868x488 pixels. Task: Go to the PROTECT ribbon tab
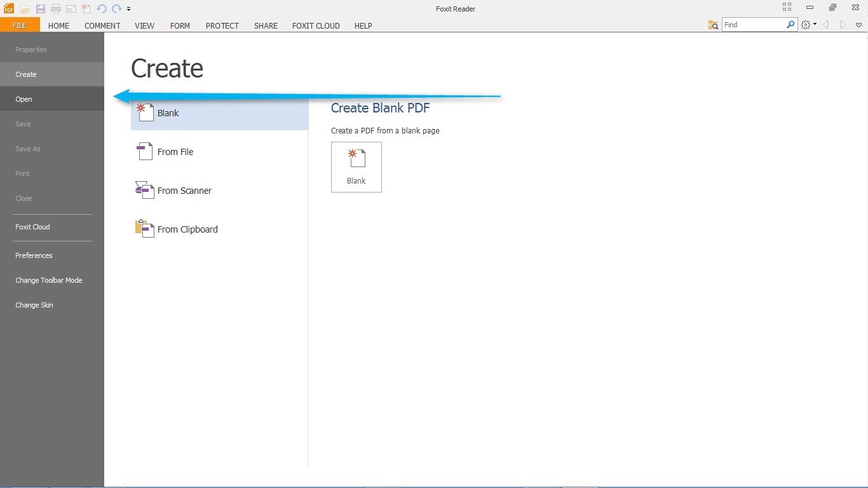[222, 25]
